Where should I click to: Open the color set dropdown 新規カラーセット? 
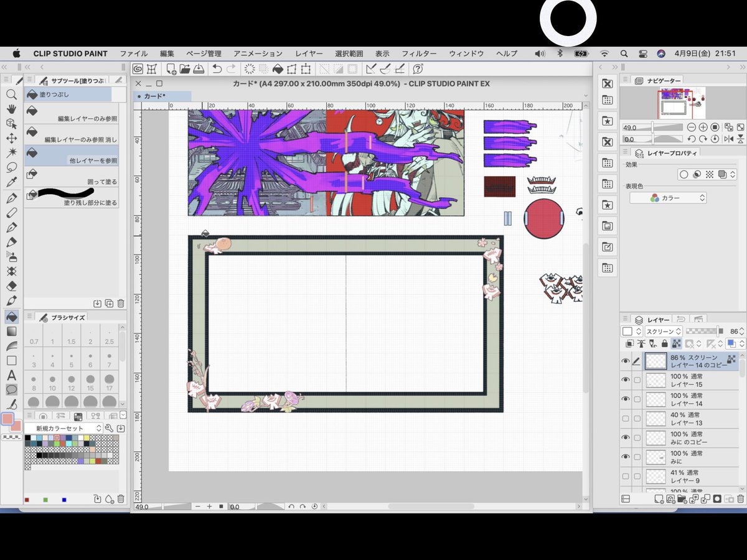pyautogui.click(x=64, y=428)
